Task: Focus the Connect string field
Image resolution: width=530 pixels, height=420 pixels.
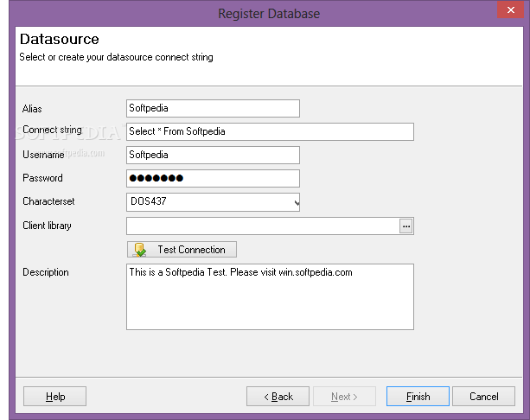Action: point(270,131)
